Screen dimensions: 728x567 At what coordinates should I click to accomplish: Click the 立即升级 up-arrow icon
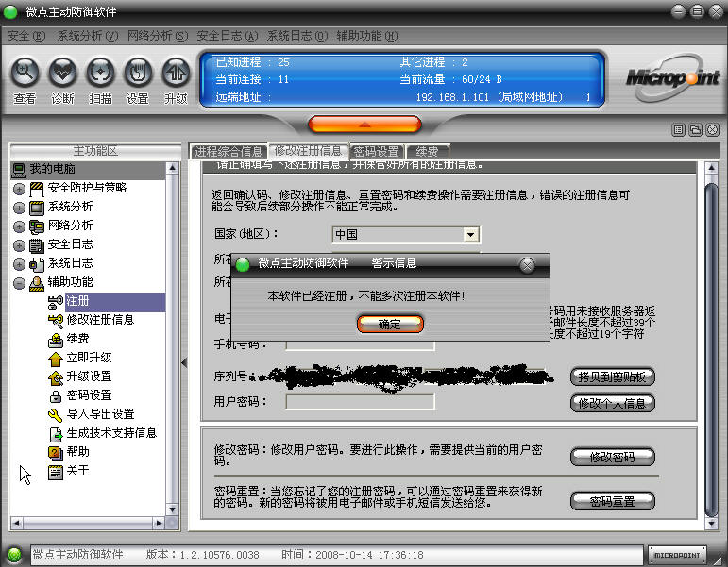pos(56,359)
